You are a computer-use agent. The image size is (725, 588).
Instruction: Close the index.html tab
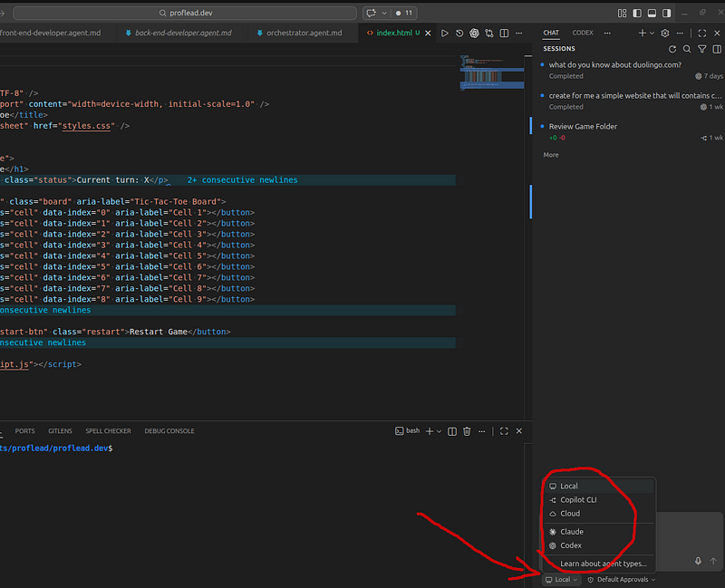point(428,34)
